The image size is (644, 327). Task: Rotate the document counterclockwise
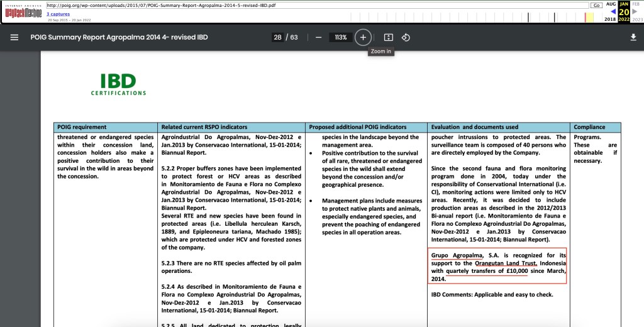(406, 37)
